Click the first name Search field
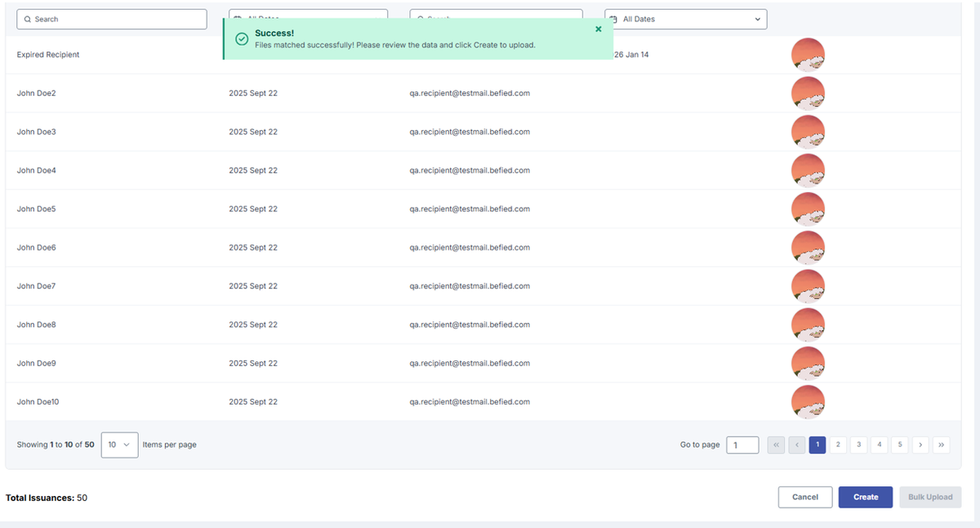Viewport: 980px width, 528px height. [x=112, y=19]
